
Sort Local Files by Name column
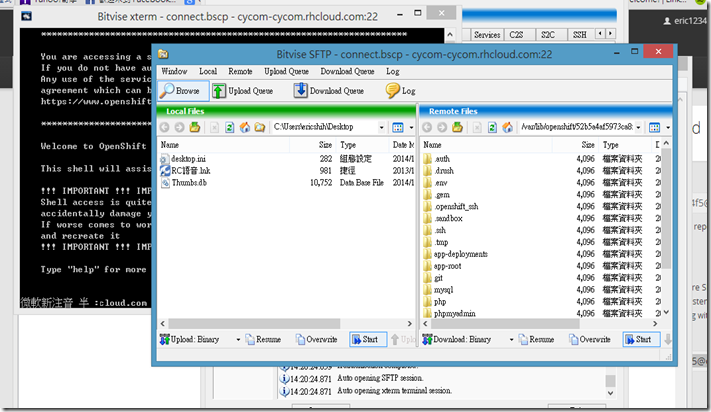coord(224,145)
